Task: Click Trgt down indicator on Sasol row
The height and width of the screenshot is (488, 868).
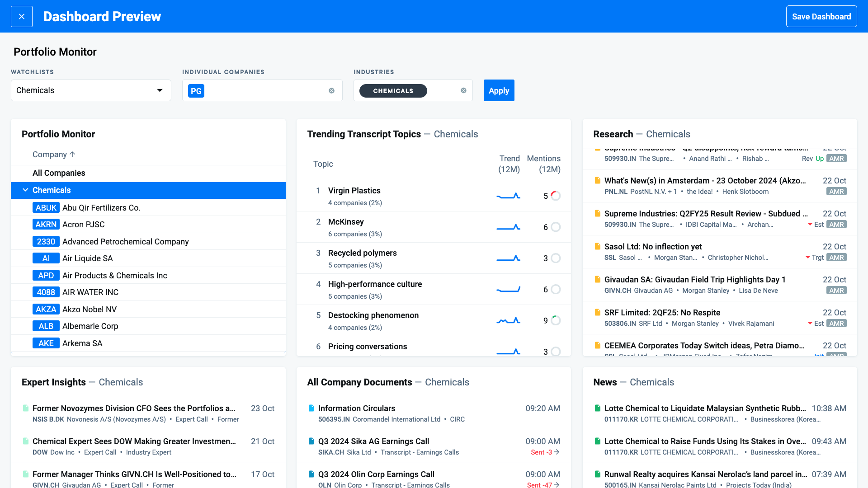Action: tap(815, 258)
